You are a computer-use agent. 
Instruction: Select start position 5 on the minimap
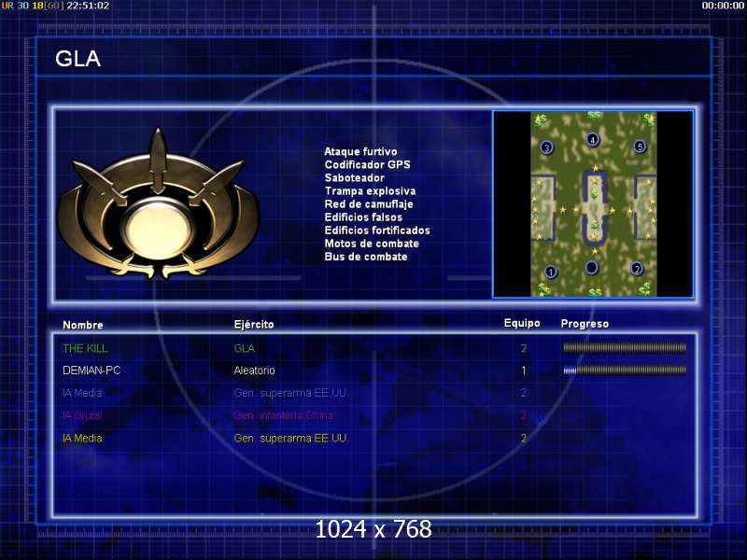tap(640, 147)
